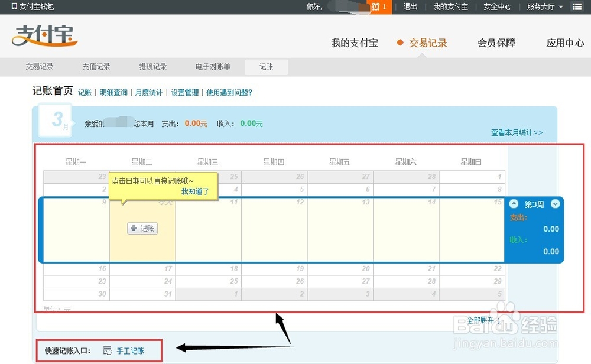Select calendar date 8

(472, 189)
